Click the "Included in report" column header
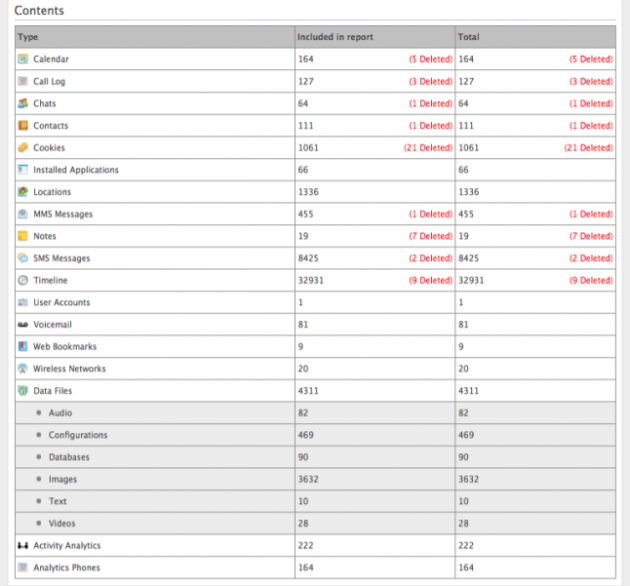The height and width of the screenshot is (586, 630). coord(335,37)
